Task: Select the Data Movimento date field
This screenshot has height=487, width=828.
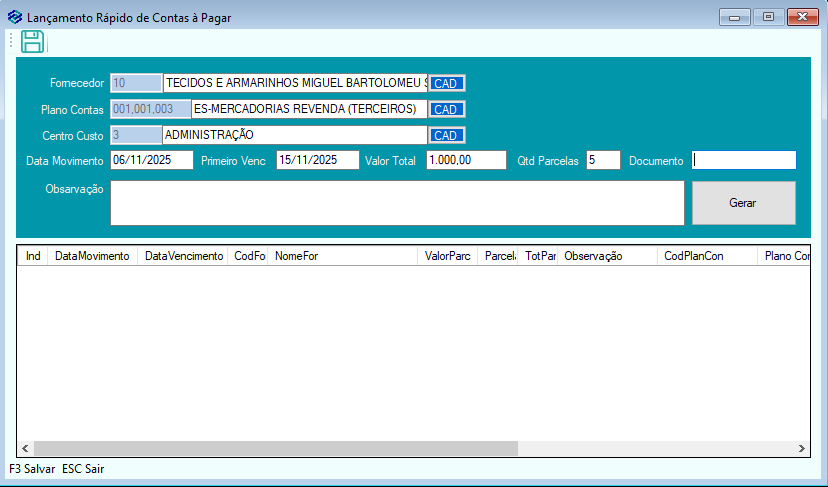Action: (151, 161)
